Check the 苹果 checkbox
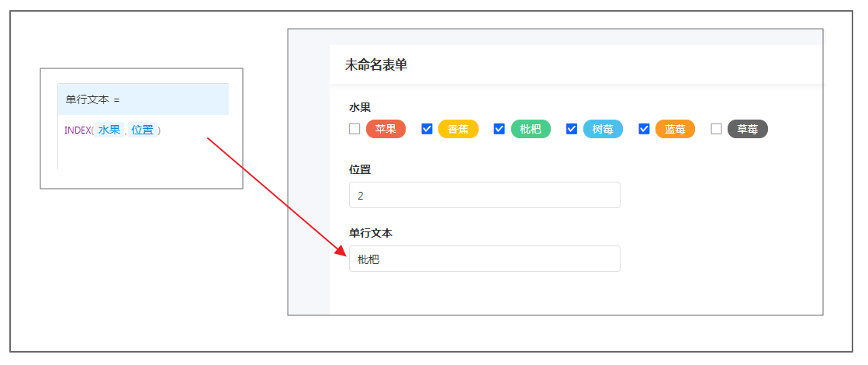 [354, 129]
